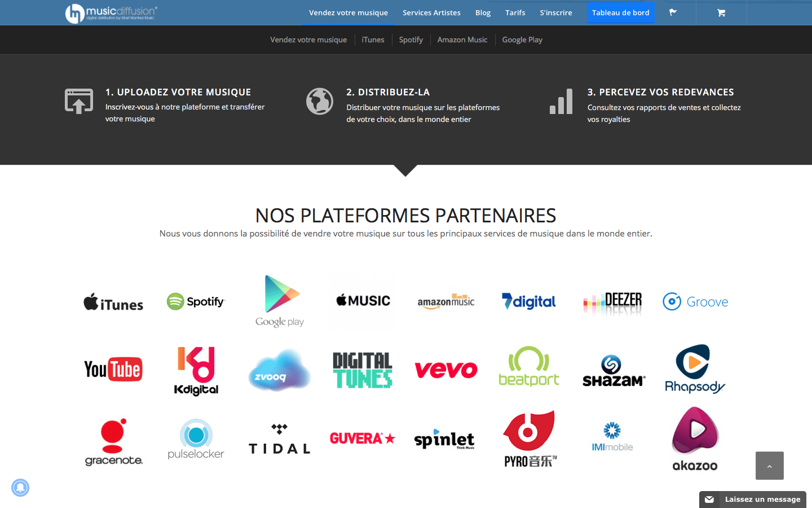The height and width of the screenshot is (508, 812).
Task: Select Google Play in the submenu
Action: point(522,40)
